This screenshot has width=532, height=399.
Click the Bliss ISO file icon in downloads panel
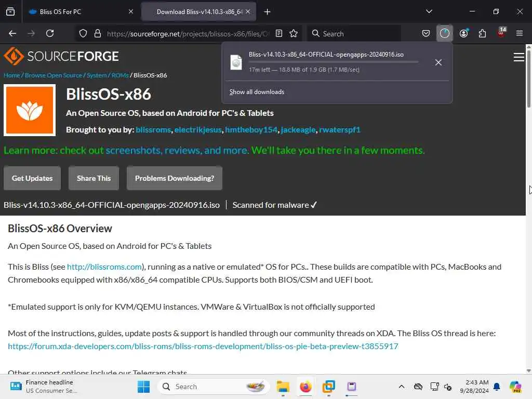tap(236, 62)
